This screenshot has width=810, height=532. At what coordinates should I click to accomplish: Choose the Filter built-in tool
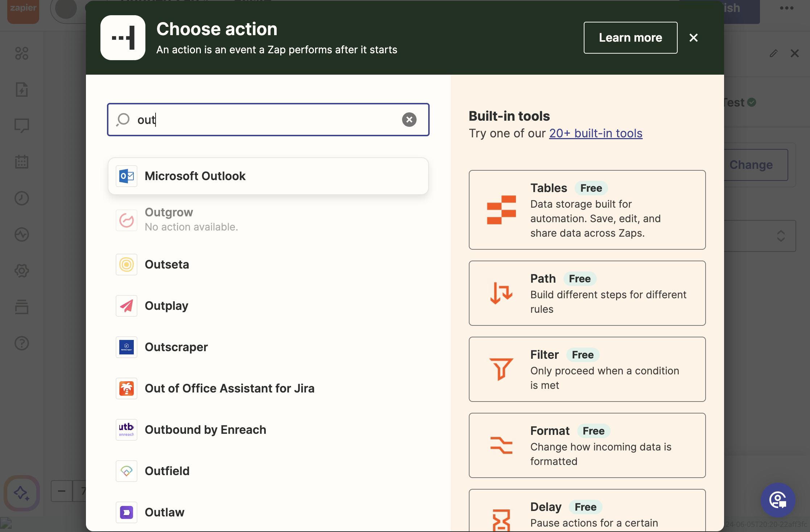coord(587,369)
